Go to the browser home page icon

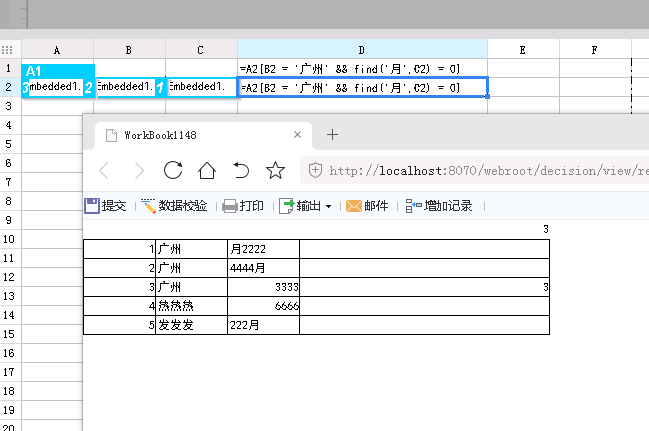[207, 170]
